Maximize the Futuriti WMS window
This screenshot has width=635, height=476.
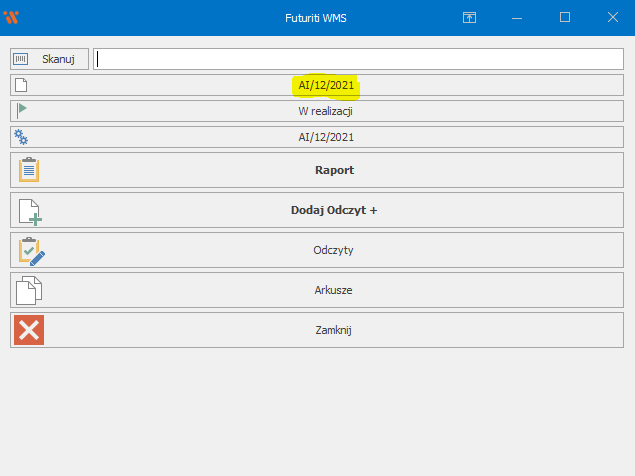pos(565,17)
